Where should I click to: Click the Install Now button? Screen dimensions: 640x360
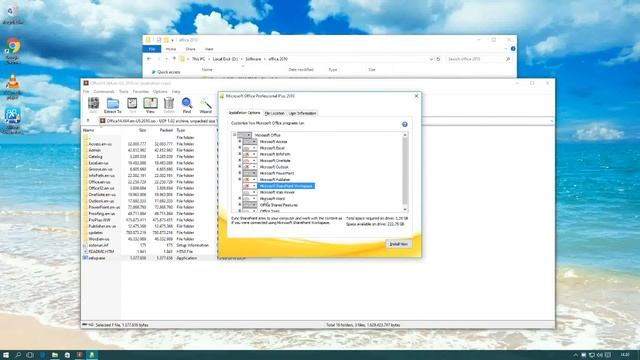[x=398, y=244]
